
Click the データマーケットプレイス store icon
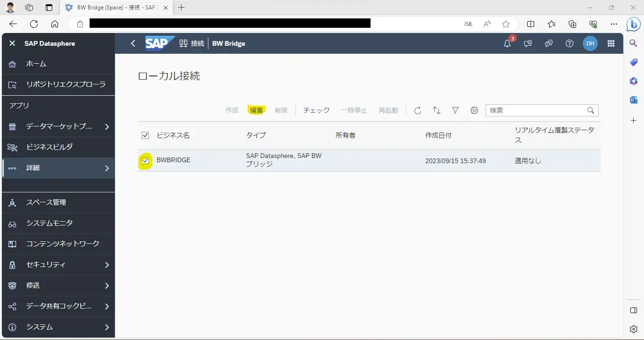pos(12,126)
